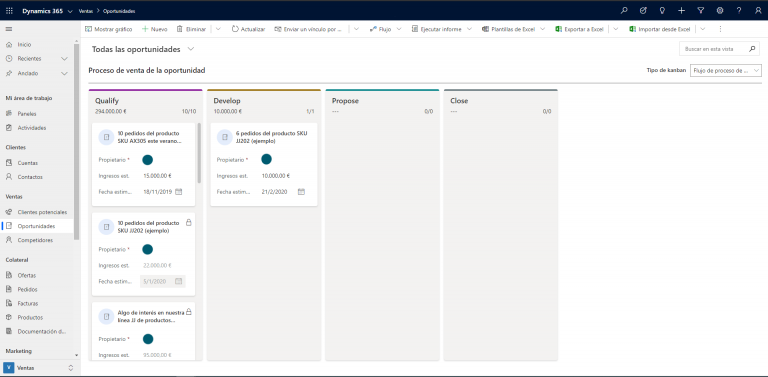
Task: Expand Anclado in the sidebar
Action: point(64,73)
